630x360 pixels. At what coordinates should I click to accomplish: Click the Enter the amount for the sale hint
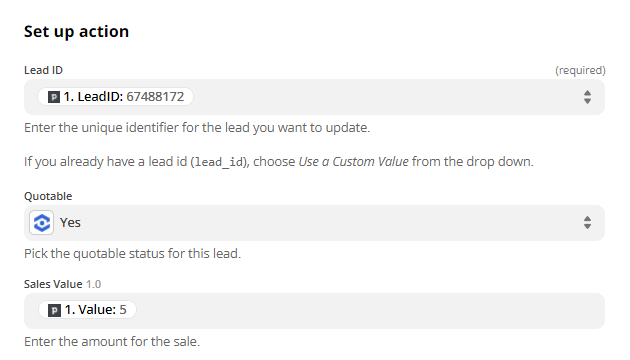pos(112,342)
